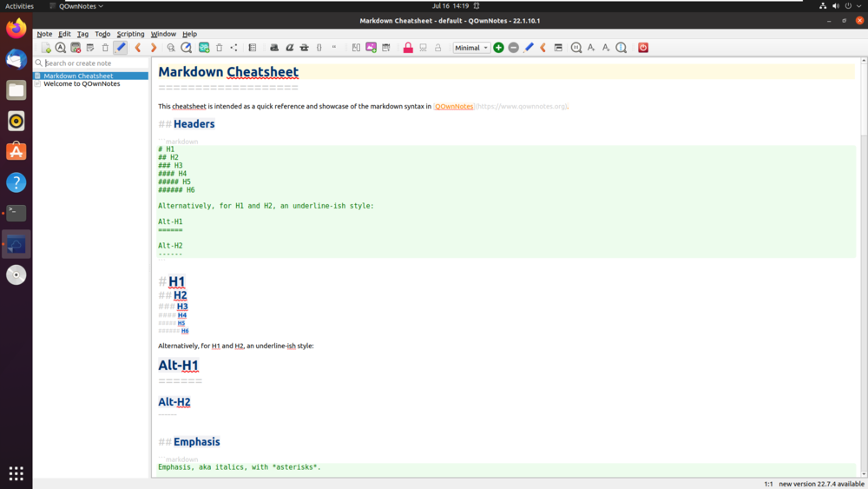The height and width of the screenshot is (489, 868).
Task: Open the QOwnNotes app menu in top bar
Action: click(76, 6)
